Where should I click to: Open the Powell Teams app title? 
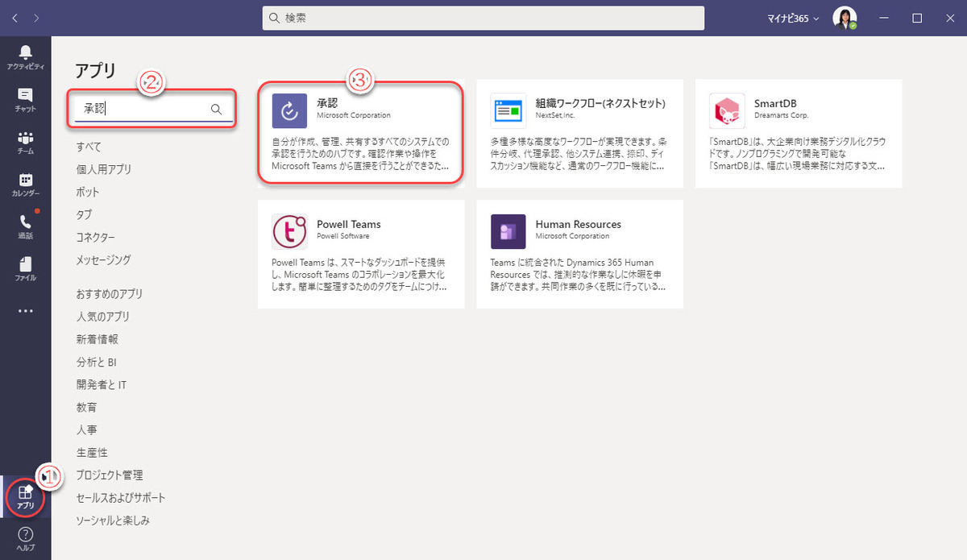click(349, 224)
